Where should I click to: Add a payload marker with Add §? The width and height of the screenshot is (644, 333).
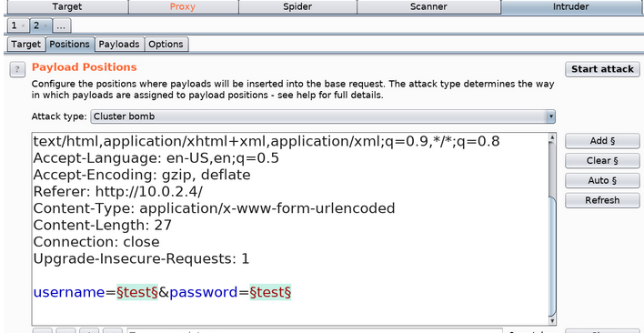pos(602,141)
